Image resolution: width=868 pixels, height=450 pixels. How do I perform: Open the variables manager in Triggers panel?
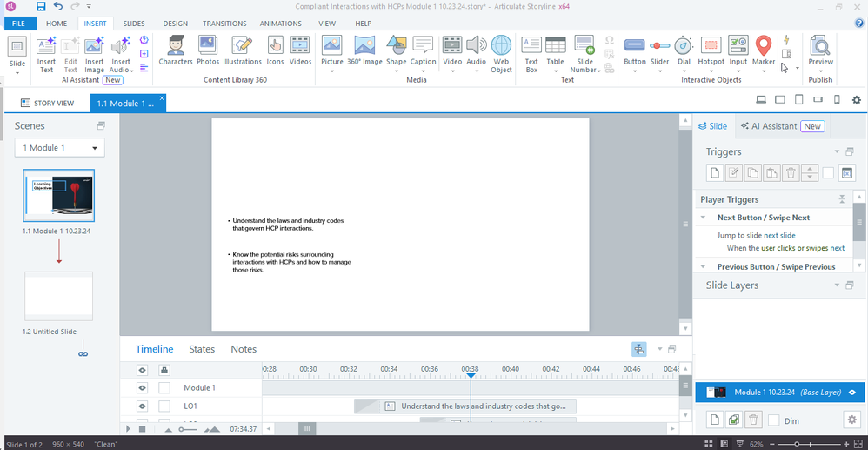point(846,173)
